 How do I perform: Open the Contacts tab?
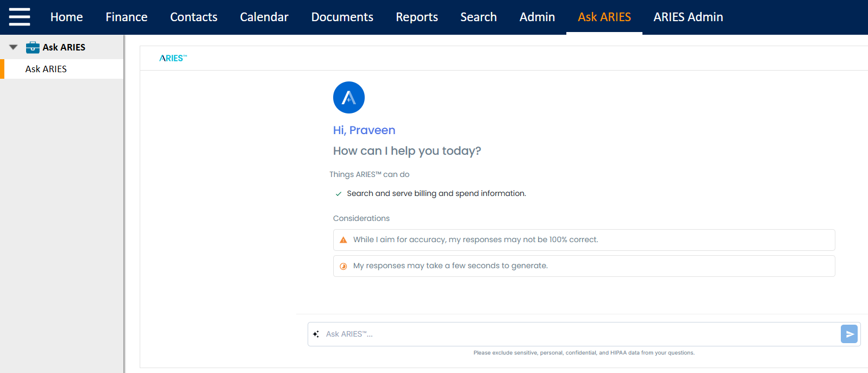coord(194,17)
